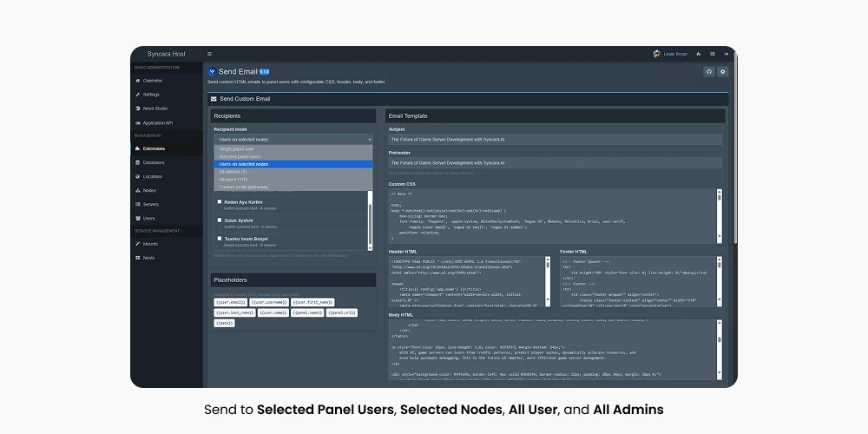Insert the {{user.first_name}} placeholder
The image size is (868, 434).
pos(312,302)
